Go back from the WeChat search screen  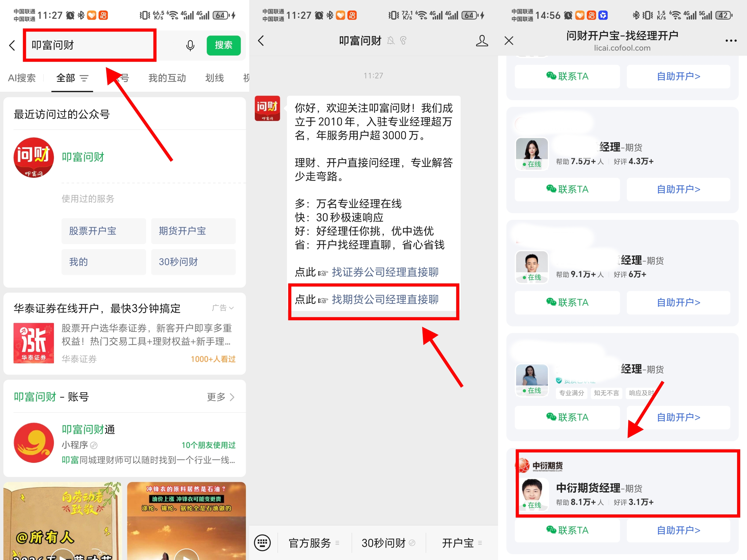13,45
